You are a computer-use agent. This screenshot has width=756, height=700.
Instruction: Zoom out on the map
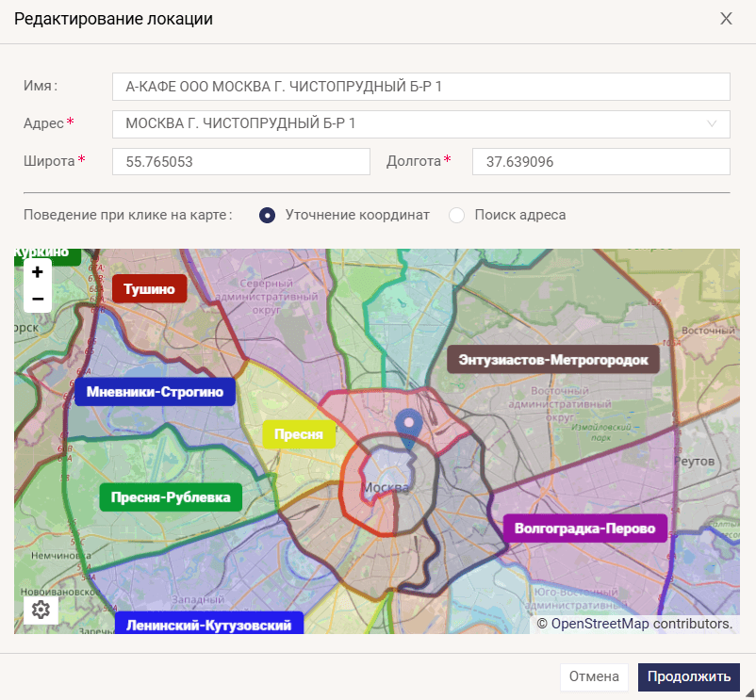coord(38,299)
